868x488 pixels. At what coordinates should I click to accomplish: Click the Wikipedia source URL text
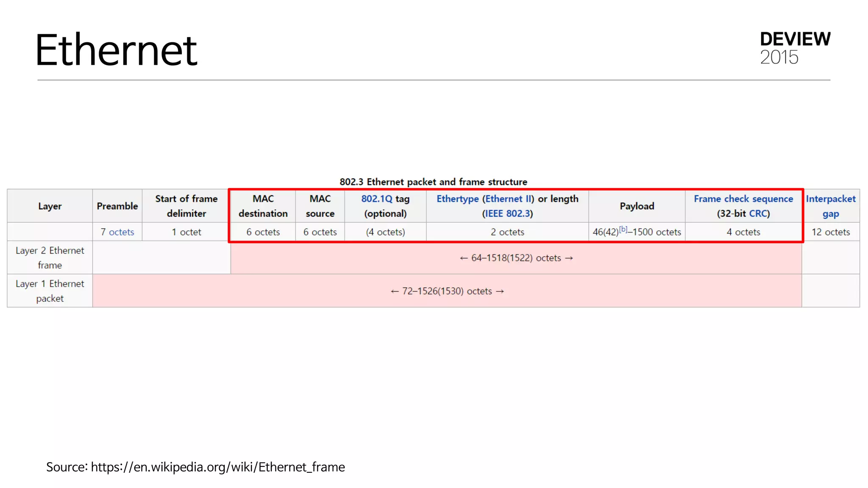click(217, 467)
